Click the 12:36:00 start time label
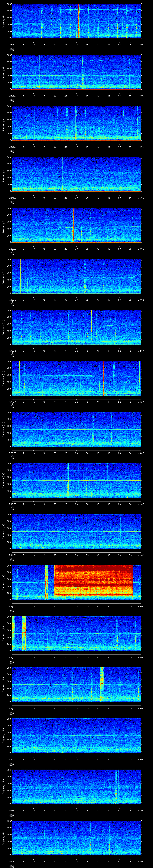This screenshot has height=868, width=153. coord(12,300)
